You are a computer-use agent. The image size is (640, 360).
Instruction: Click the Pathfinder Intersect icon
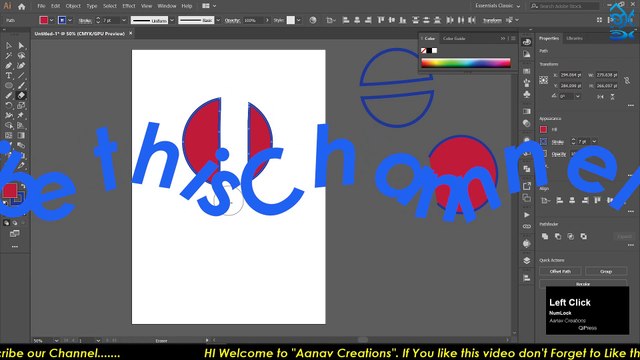tap(571, 236)
